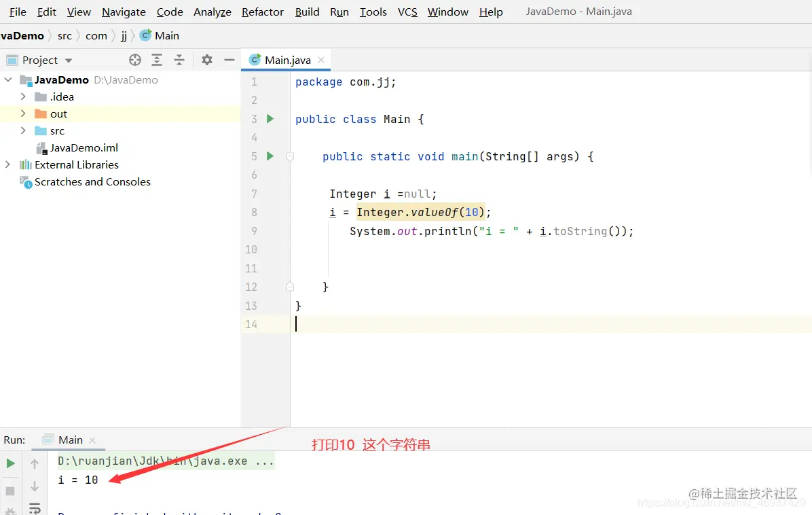Expand the src folder
812x515 pixels.
click(x=23, y=130)
